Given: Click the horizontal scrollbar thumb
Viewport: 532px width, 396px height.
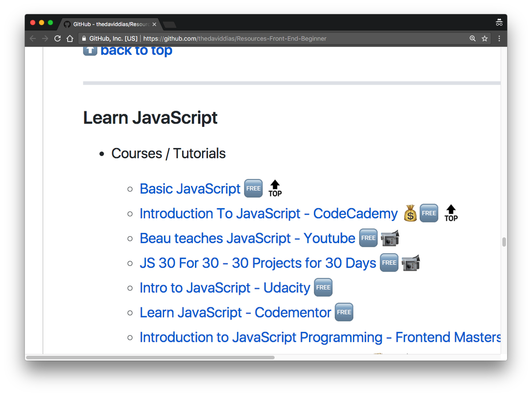Looking at the screenshot, I should click(x=150, y=357).
